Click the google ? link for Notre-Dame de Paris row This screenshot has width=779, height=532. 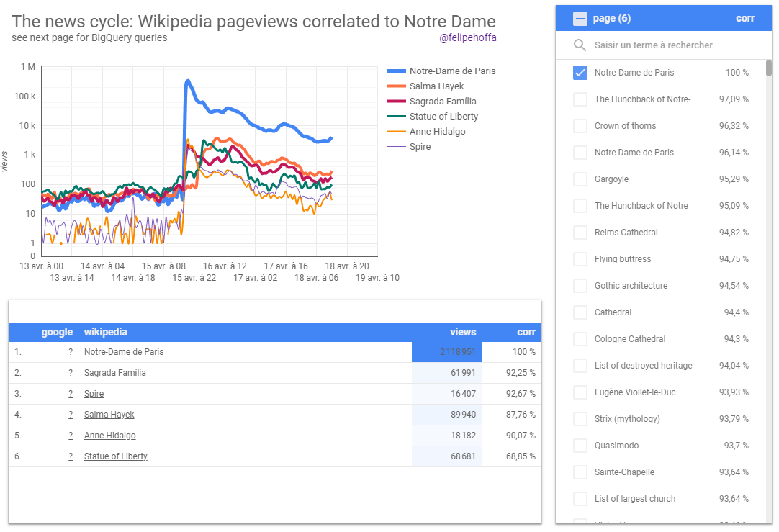coord(71,352)
